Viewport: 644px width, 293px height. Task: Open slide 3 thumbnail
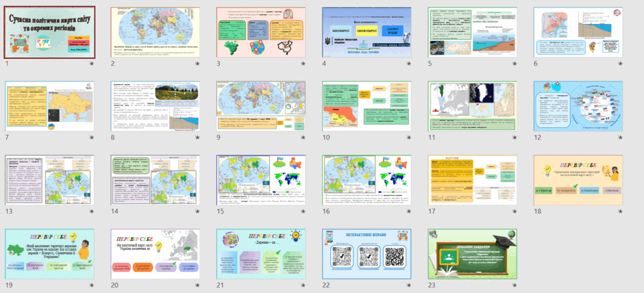coord(261,32)
